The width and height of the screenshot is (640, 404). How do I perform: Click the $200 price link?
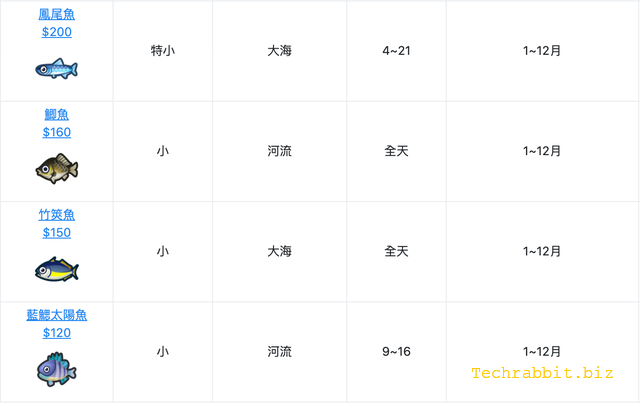coord(56,32)
